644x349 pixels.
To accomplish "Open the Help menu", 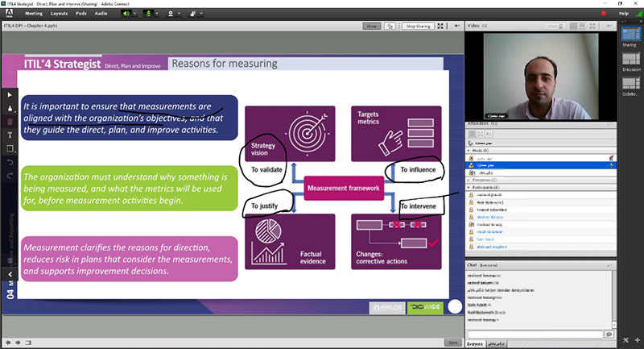I will pyautogui.click(x=623, y=13).
